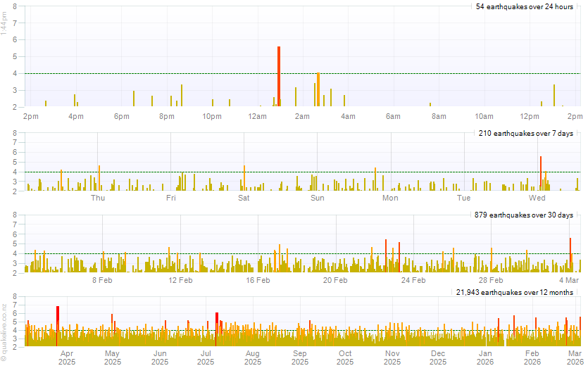Select the '12am' time label in 24-hour chart
This screenshot has height=373, width=588.
point(257,116)
